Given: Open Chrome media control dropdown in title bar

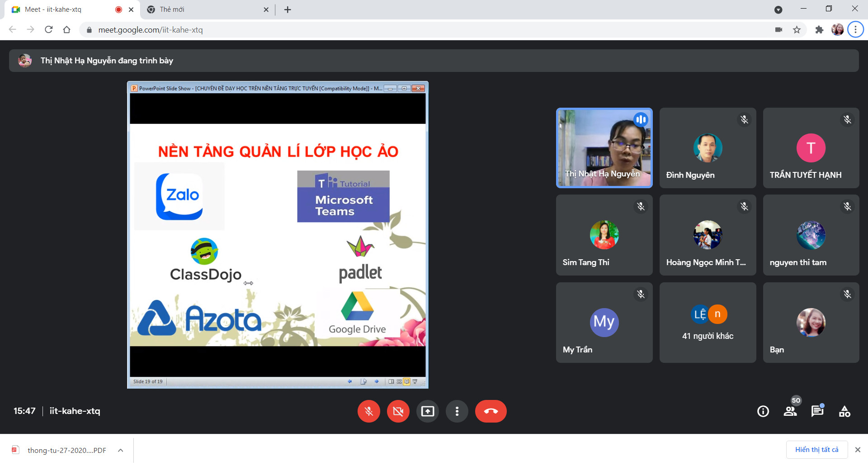Looking at the screenshot, I should [778, 10].
